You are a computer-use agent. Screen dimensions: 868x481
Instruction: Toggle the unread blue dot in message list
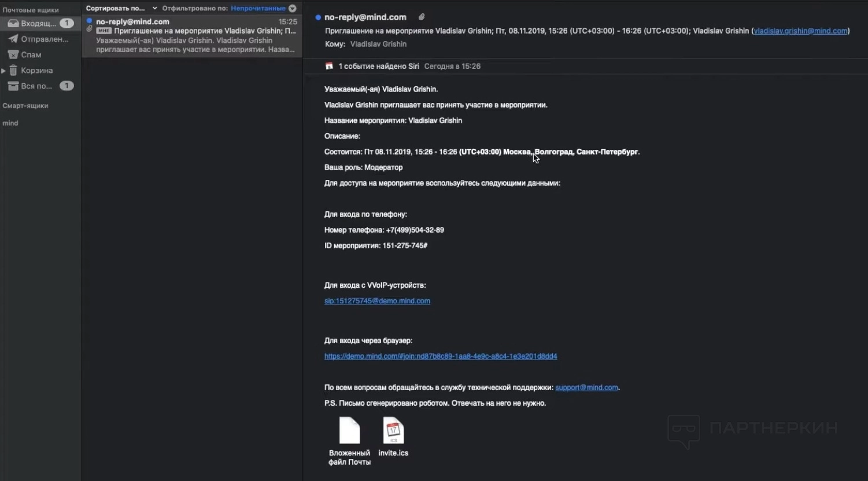[89, 21]
